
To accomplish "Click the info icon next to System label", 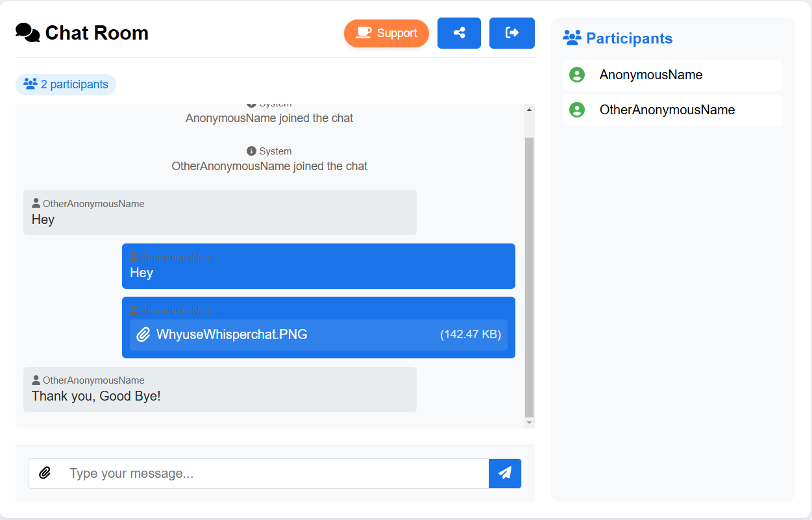I will 251,151.
